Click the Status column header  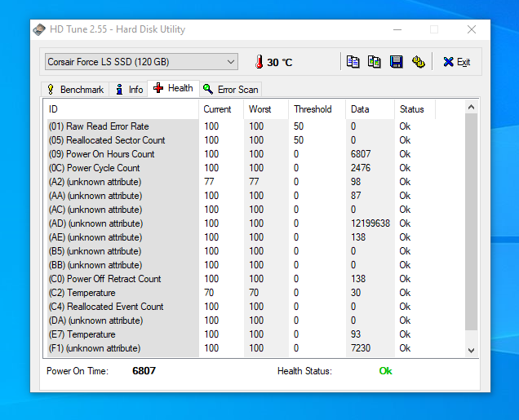(x=415, y=109)
